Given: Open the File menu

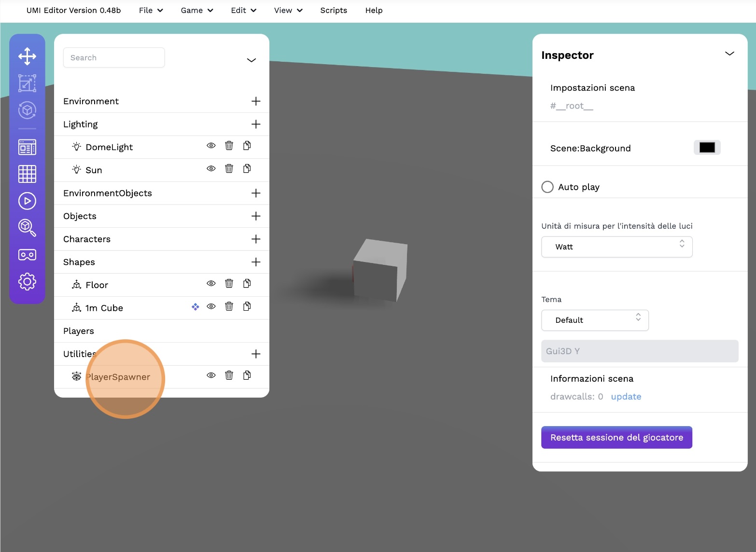Looking at the screenshot, I should tap(151, 10).
